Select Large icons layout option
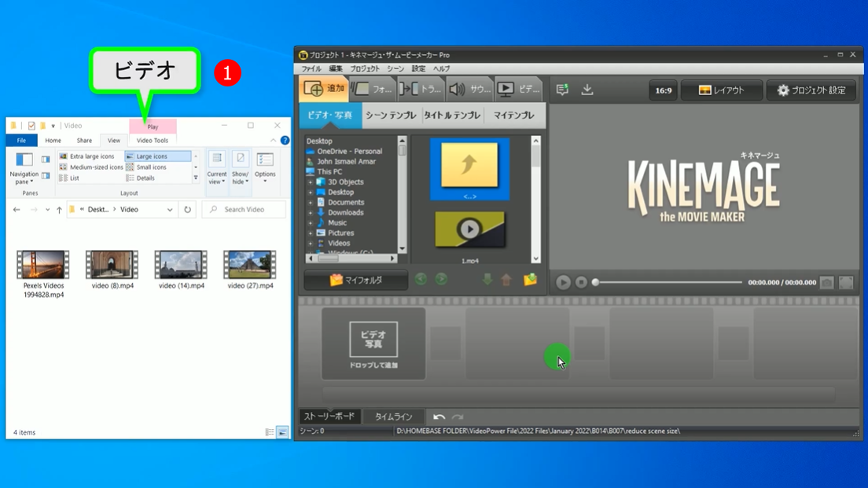This screenshot has height=488, width=868. [157, 156]
